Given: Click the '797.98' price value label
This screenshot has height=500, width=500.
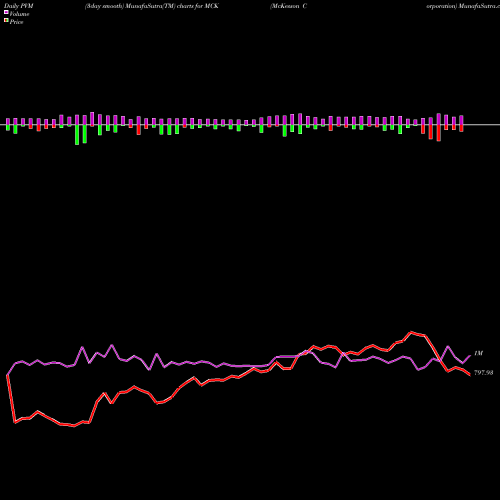Looking at the screenshot, I should click(x=483, y=373).
